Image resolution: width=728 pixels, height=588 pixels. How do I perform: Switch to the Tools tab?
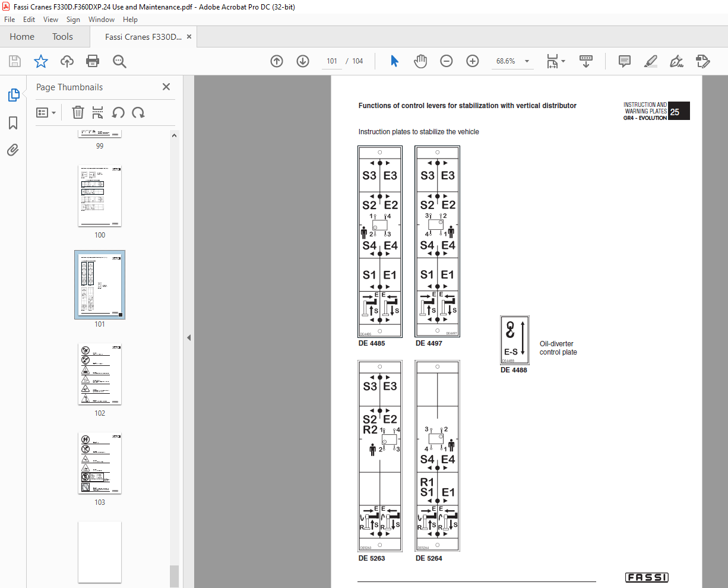pyautogui.click(x=62, y=37)
